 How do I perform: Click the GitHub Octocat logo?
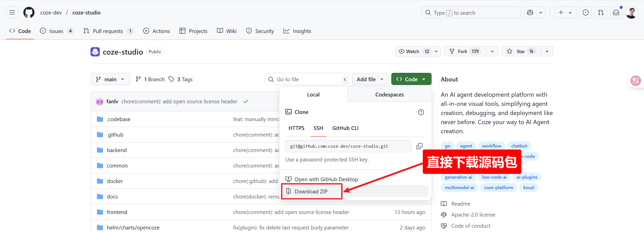(29, 12)
